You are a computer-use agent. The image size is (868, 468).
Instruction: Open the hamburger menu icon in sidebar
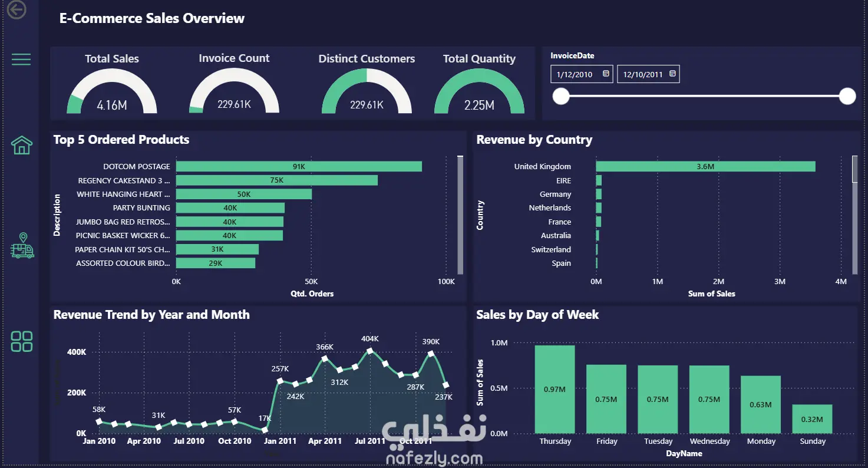[x=21, y=59]
